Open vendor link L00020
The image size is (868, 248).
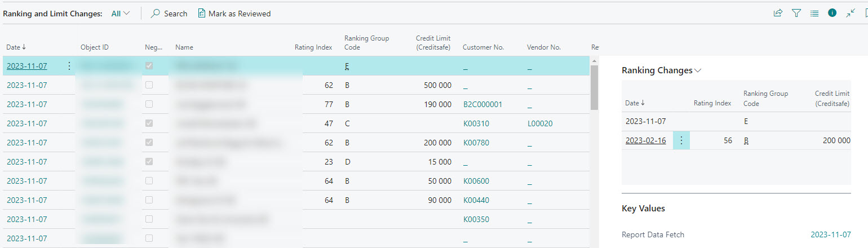pos(540,123)
